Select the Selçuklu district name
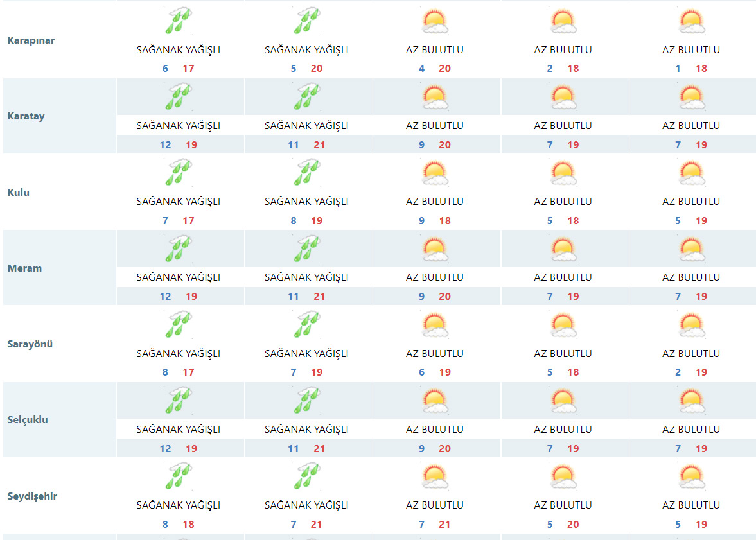The width and height of the screenshot is (756, 540). 28,420
